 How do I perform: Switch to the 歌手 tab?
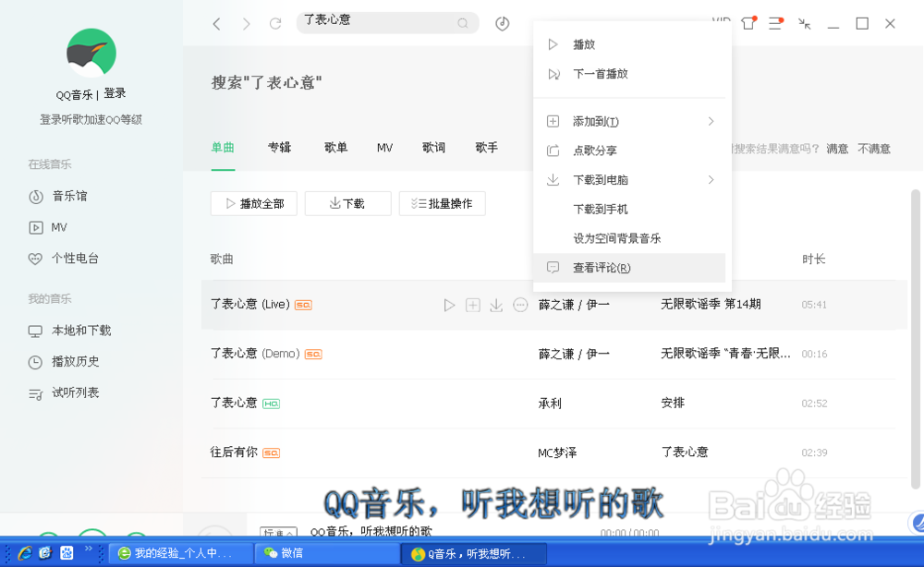[x=487, y=148]
